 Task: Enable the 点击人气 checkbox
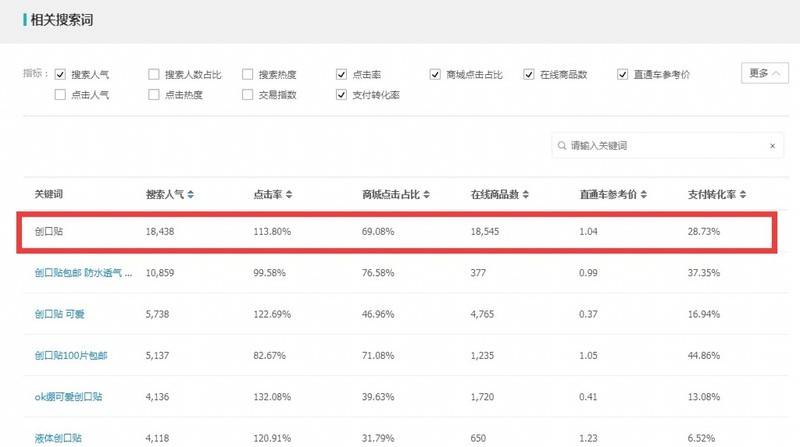coord(60,95)
